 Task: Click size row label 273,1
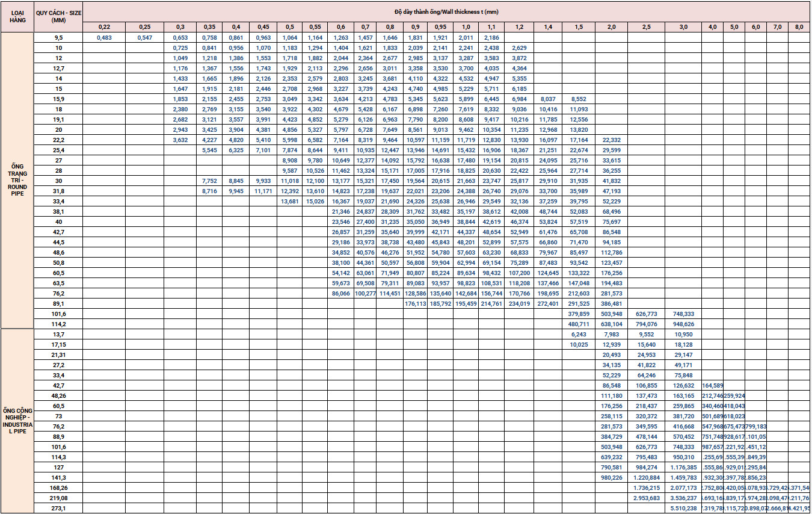click(x=58, y=508)
